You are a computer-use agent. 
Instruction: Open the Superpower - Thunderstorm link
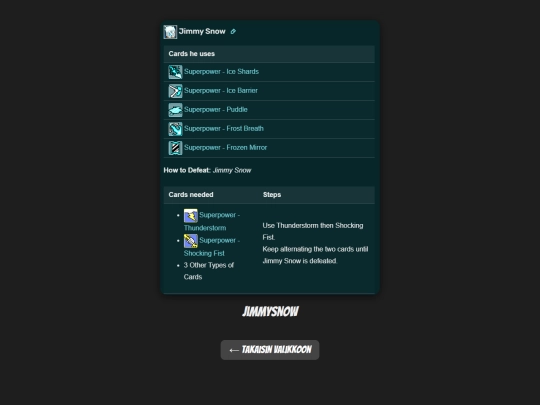pyautogui.click(x=212, y=221)
